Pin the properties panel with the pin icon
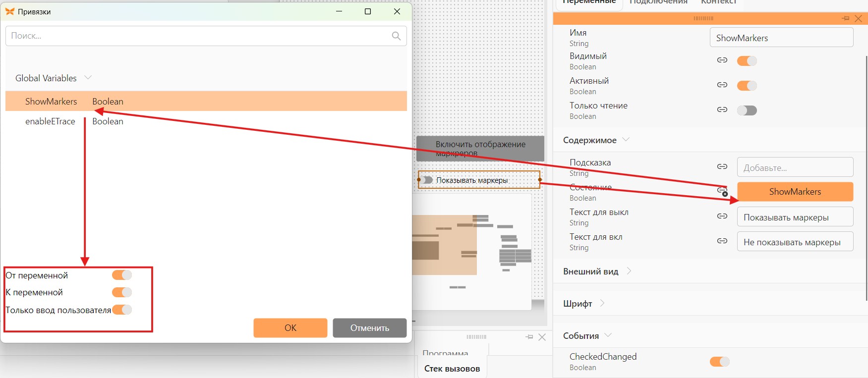The image size is (868, 378). pyautogui.click(x=846, y=18)
